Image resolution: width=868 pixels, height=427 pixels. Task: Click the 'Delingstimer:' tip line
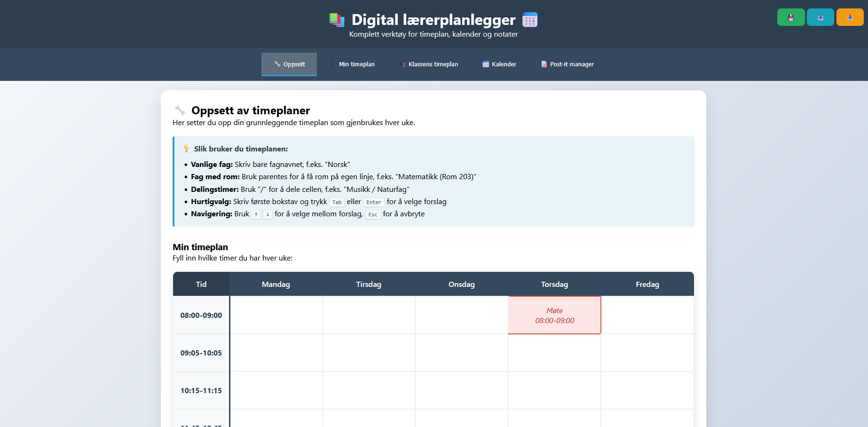(300, 189)
